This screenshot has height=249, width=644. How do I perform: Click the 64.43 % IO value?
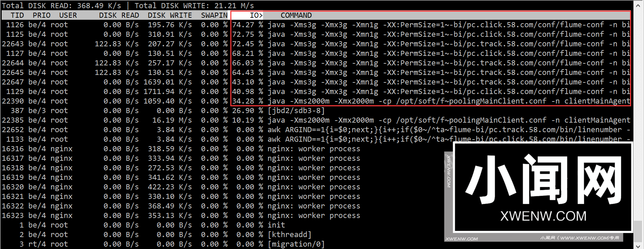coord(248,73)
